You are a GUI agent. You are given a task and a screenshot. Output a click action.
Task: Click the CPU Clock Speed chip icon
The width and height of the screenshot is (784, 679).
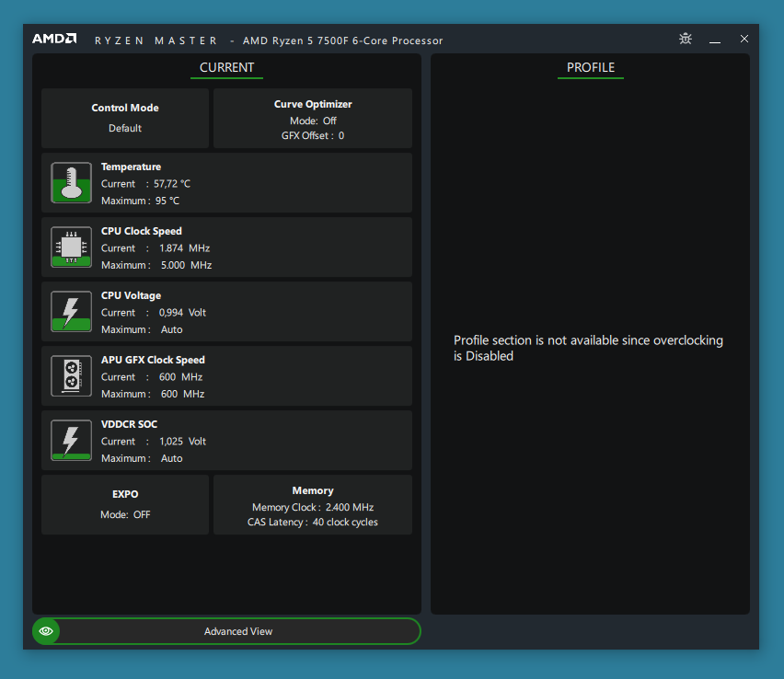71,247
